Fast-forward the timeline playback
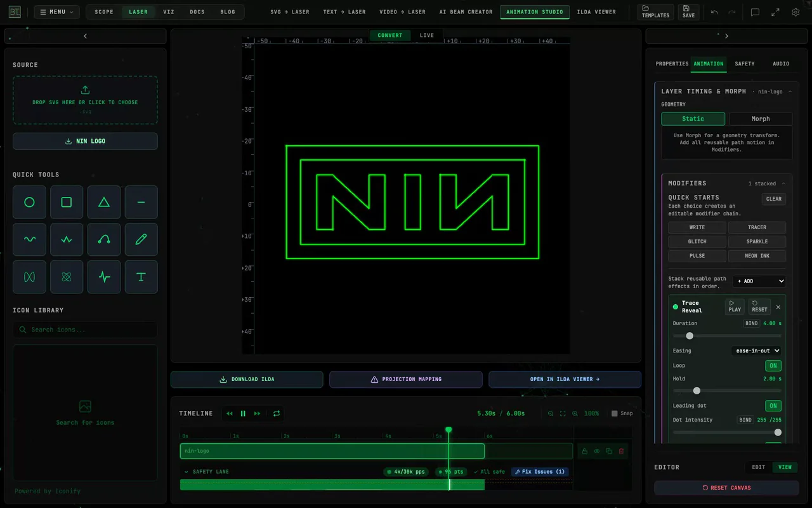This screenshot has width=812, height=508. point(257,413)
